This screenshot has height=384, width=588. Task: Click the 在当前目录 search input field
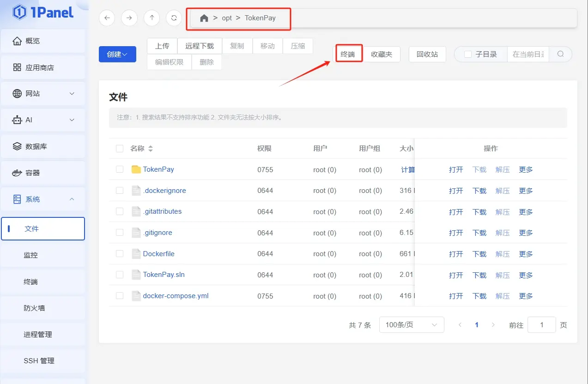[528, 54]
